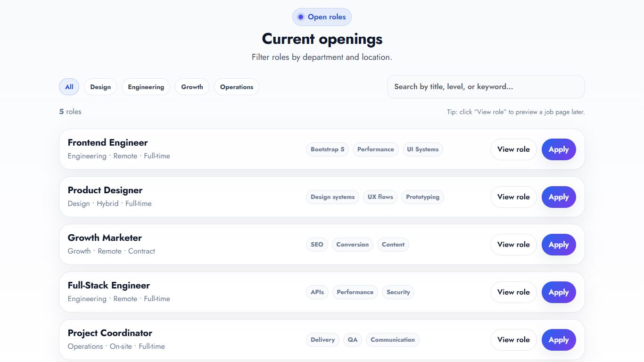644x362 pixels.
Task: Click the role search input field
Action: point(486,87)
